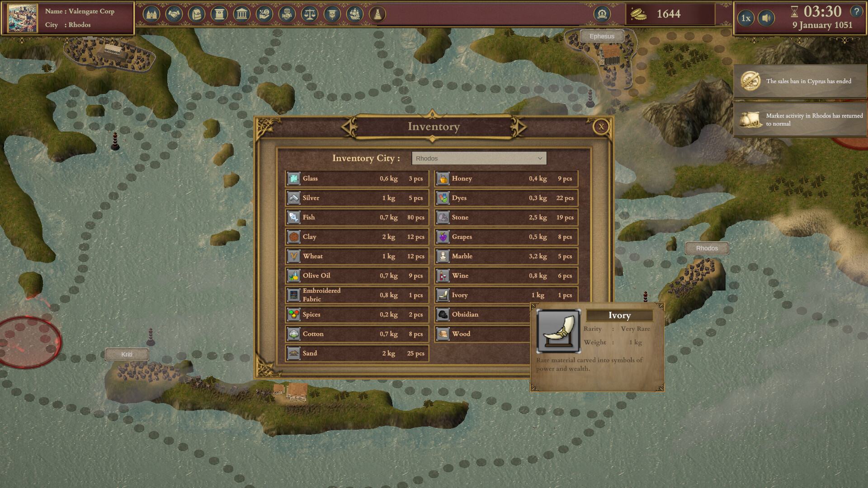
Task: Select the Kriti city label
Action: (x=127, y=354)
